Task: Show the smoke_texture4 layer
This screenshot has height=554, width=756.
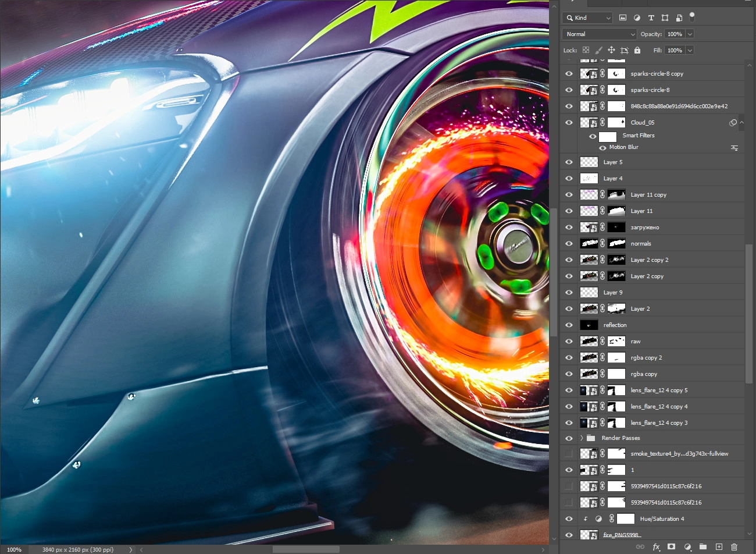Action: coord(569,454)
